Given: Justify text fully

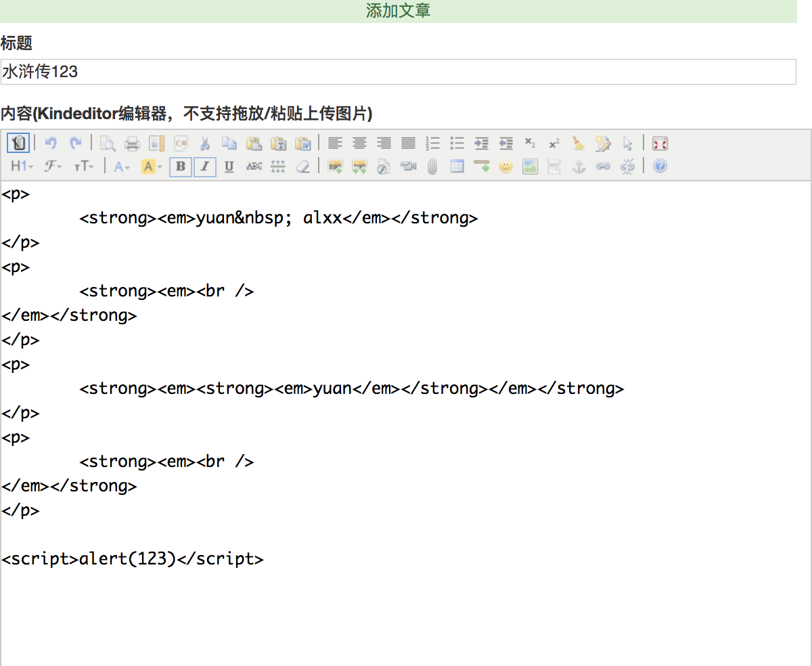Looking at the screenshot, I should tap(408, 143).
